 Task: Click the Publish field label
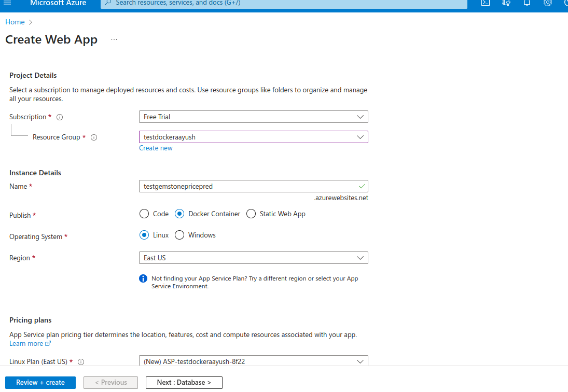point(20,215)
